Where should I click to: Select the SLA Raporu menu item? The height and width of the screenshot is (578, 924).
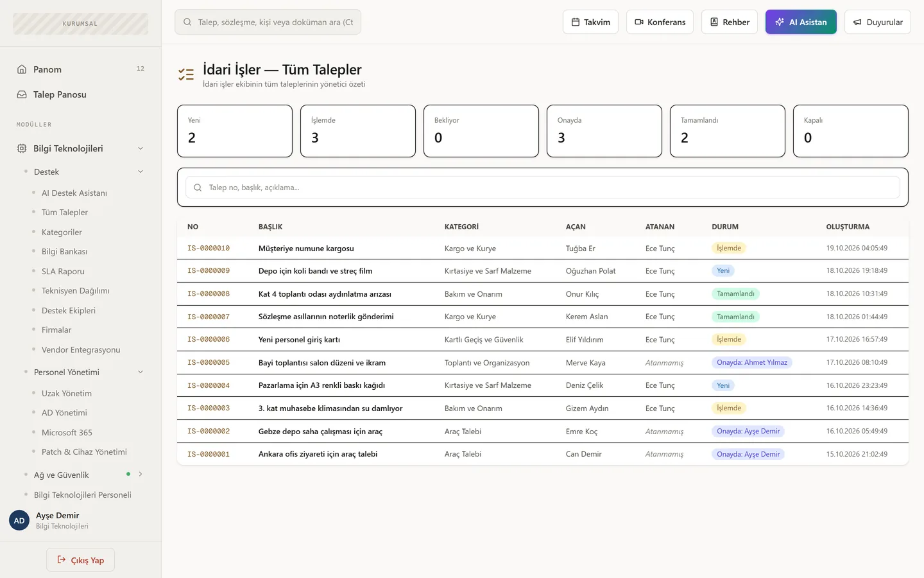pos(63,272)
